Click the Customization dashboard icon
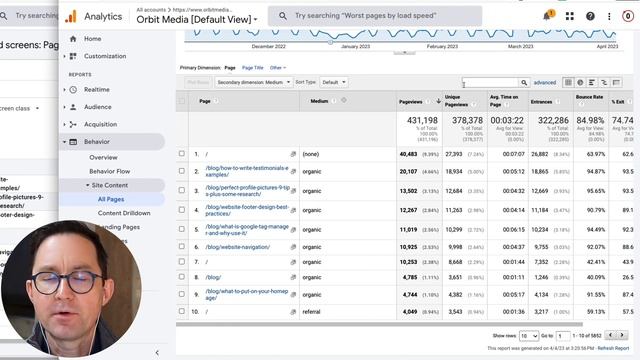Screen dimensions: 640x360 click(x=73, y=56)
